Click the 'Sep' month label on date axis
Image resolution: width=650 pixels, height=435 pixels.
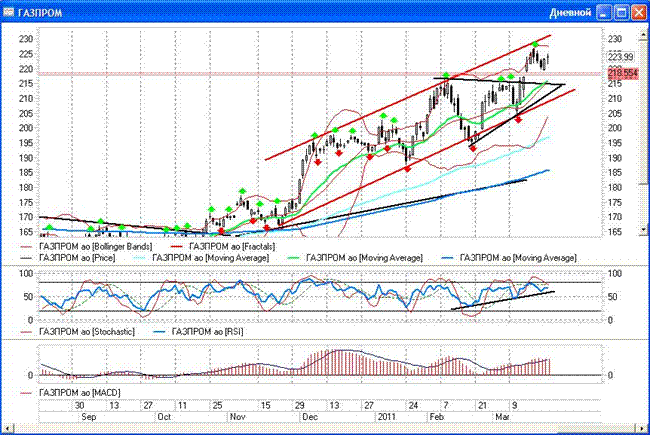point(89,417)
